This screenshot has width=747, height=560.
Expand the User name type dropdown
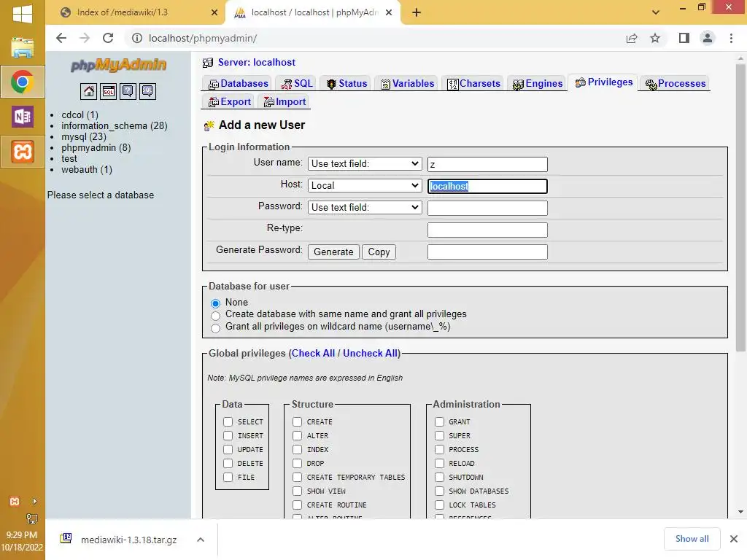tap(365, 164)
